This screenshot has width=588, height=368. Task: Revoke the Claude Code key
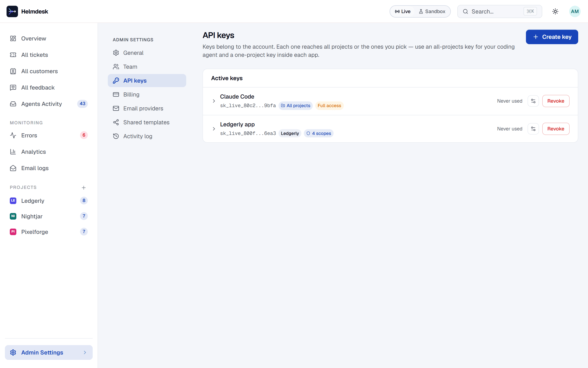click(x=556, y=101)
